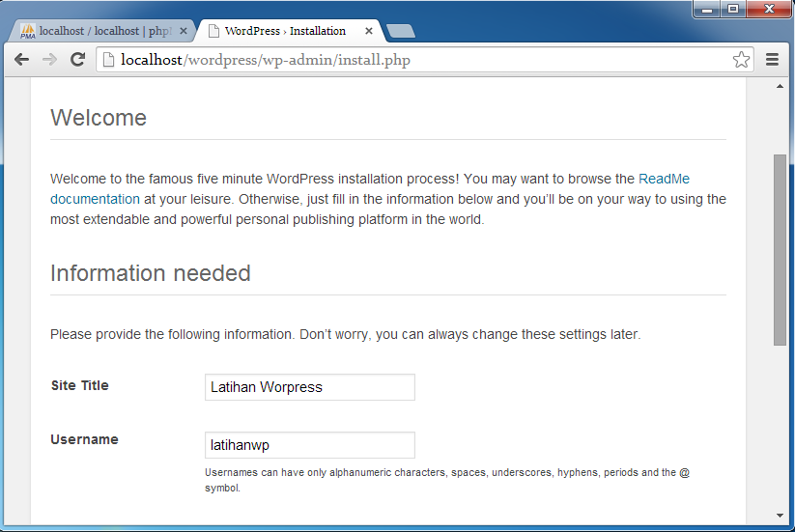Go back using the browser back arrow

(22, 60)
